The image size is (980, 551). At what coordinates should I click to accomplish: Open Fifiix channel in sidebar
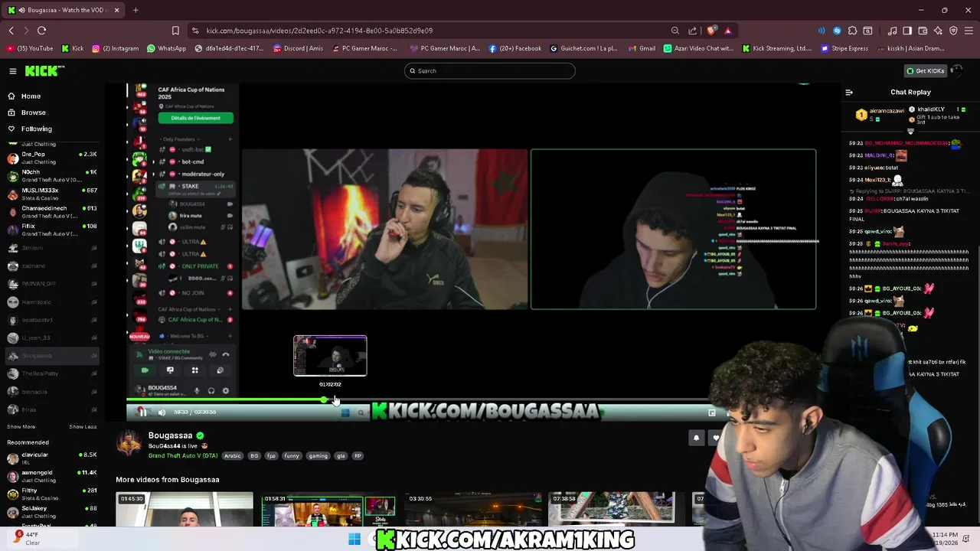click(x=52, y=230)
